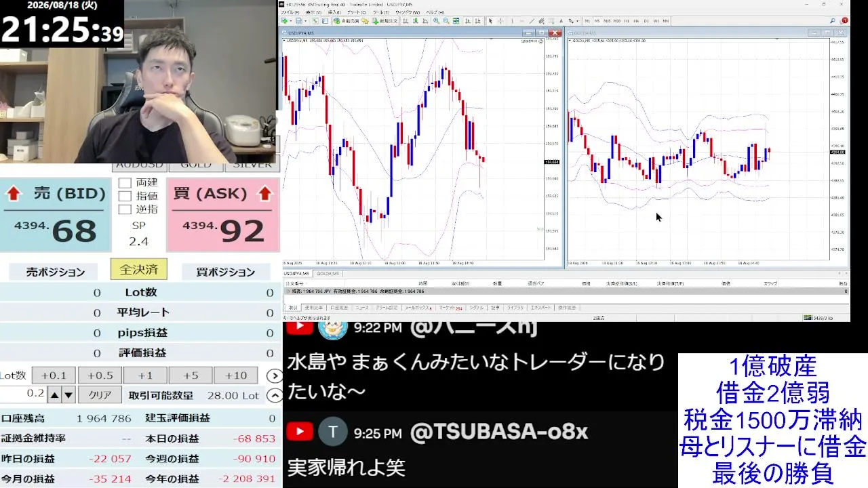Set timeframe to H4
Image resolution: width=868 pixels, height=488 pixels.
(x=636, y=21)
